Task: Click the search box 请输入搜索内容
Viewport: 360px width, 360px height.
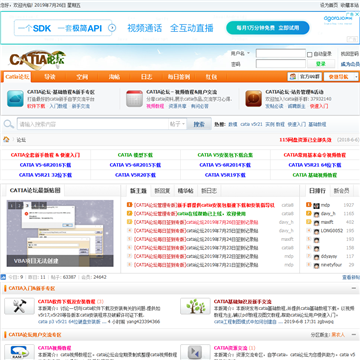Action: click(93, 124)
